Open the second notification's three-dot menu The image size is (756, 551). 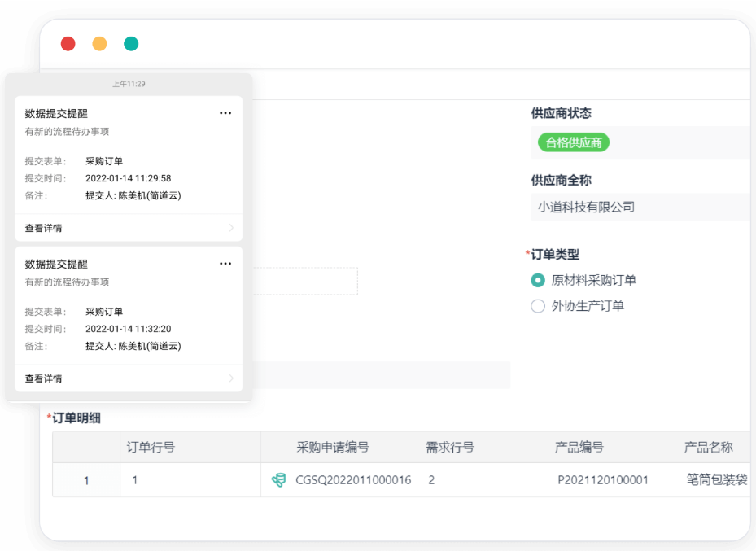225,264
